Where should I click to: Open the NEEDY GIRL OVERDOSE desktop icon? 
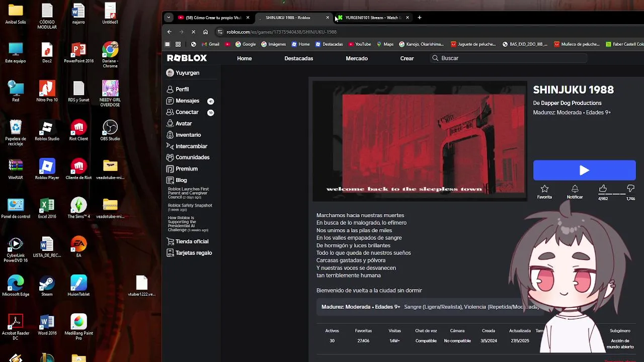(x=110, y=94)
